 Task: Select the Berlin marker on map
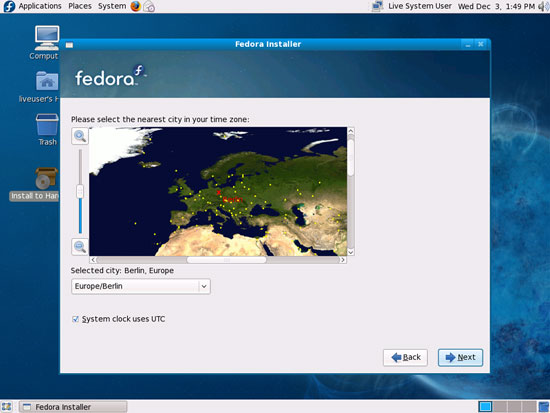[219, 192]
